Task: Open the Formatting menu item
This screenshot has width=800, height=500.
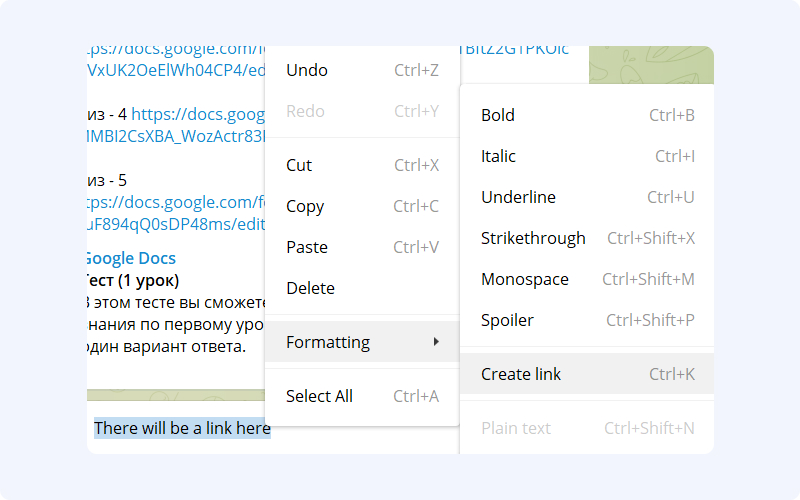Action: coord(362,342)
